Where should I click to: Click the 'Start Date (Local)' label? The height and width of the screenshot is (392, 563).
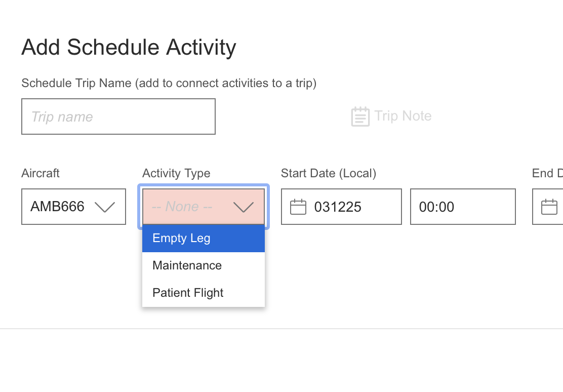tap(328, 173)
